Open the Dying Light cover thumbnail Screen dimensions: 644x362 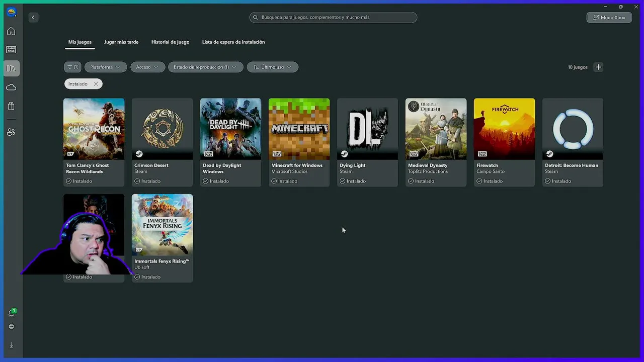coord(367,129)
